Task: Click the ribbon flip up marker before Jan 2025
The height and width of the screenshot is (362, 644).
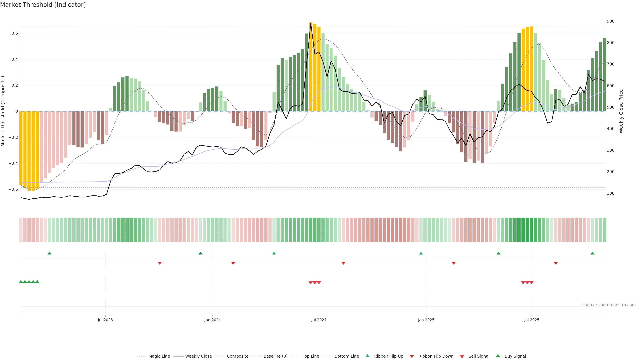Action: coord(421,253)
